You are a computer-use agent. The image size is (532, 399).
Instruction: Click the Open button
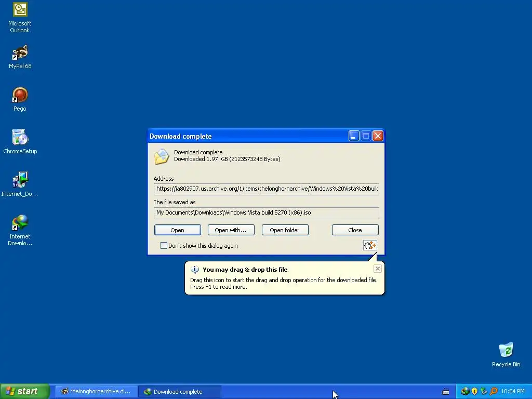click(x=178, y=230)
